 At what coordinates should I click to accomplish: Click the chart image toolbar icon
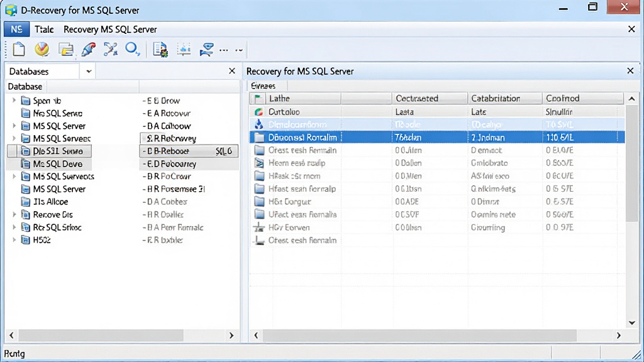(x=184, y=49)
